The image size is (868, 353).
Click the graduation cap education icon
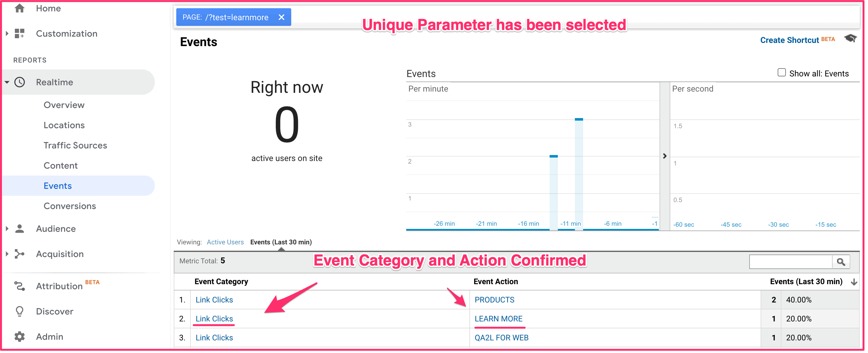click(x=850, y=39)
